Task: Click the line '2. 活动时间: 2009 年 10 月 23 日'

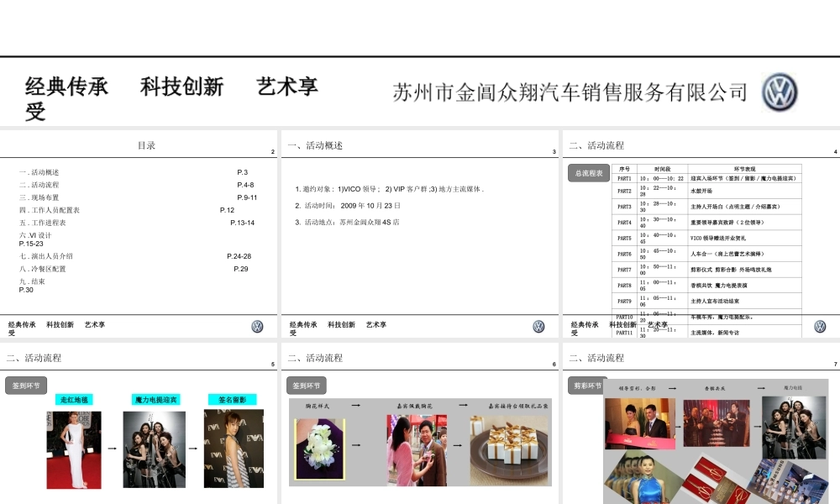Action: pos(348,206)
